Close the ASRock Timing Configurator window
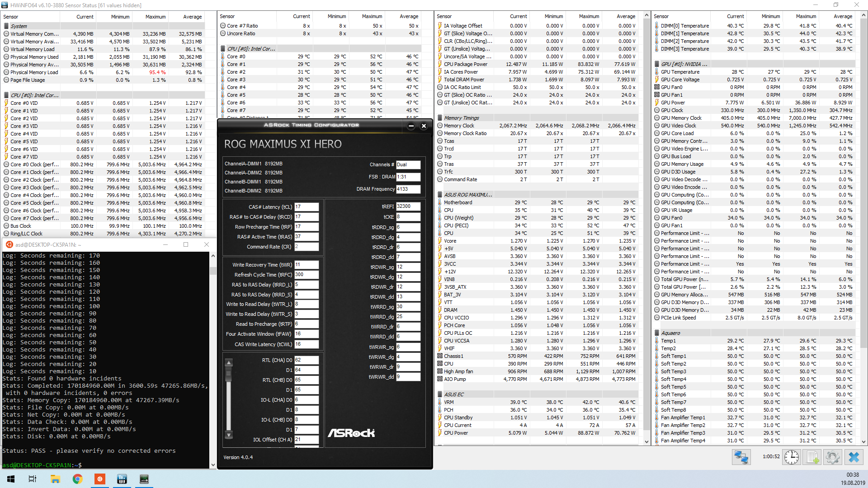 point(424,126)
